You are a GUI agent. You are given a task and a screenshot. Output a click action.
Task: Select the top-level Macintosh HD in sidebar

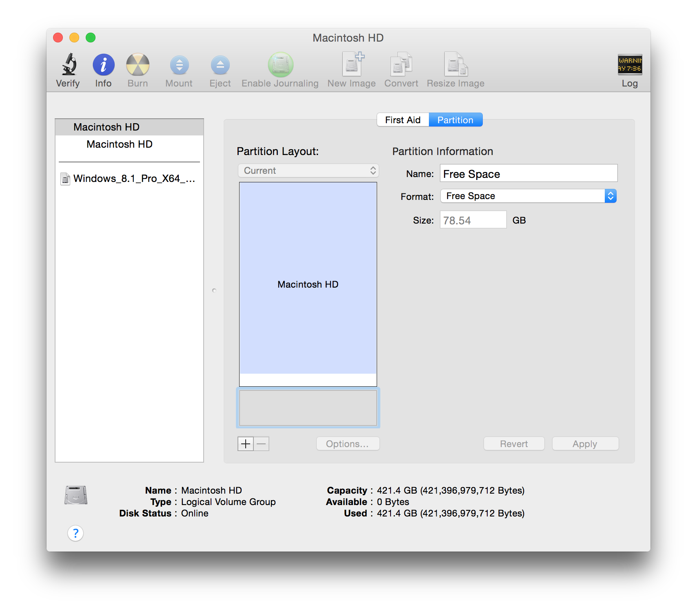[x=129, y=127]
